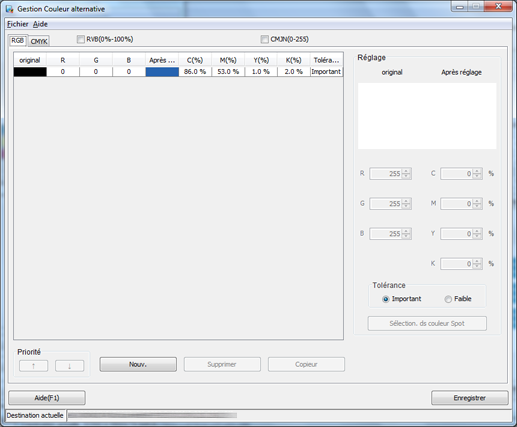Switch to the CMYK tab

[39, 41]
